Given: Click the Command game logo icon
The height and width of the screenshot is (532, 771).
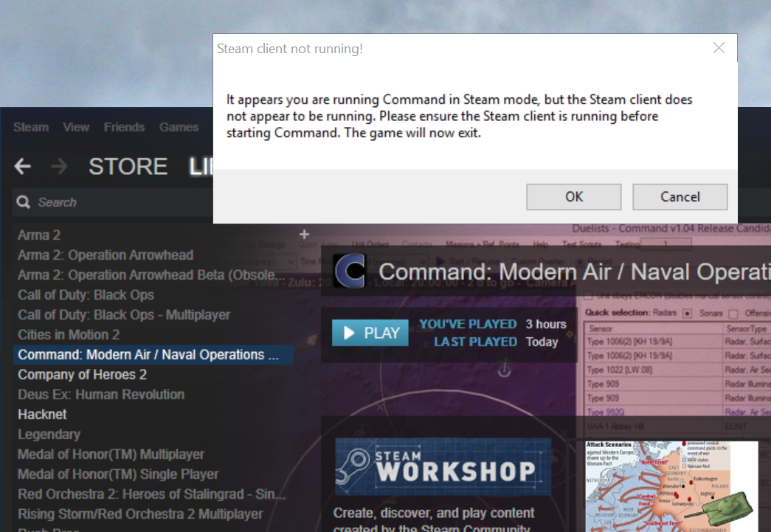Looking at the screenshot, I should [x=350, y=271].
